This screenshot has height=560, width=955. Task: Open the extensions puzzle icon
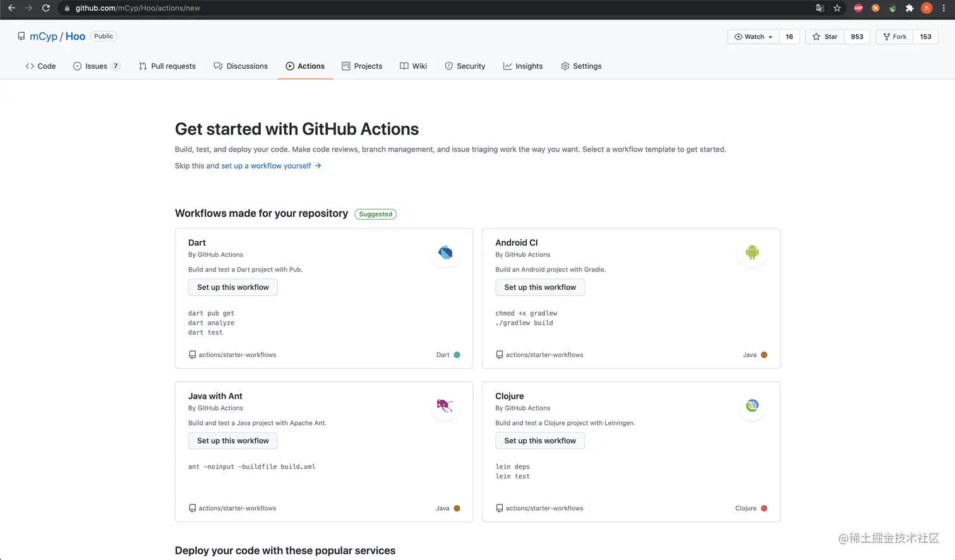[910, 8]
